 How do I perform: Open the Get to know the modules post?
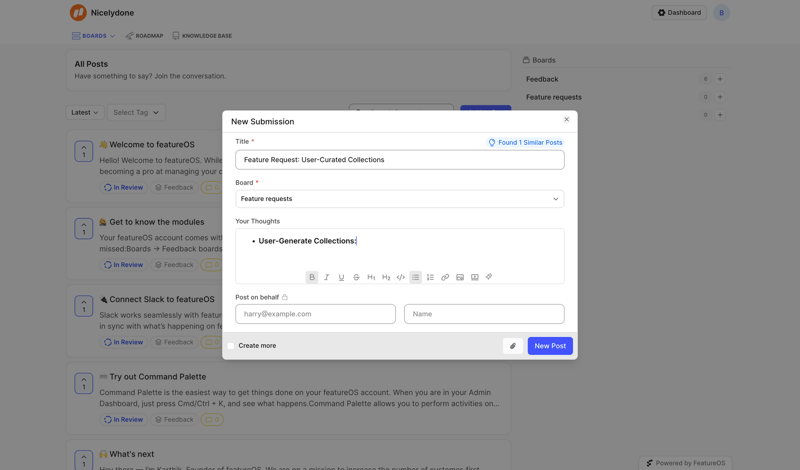(x=157, y=222)
